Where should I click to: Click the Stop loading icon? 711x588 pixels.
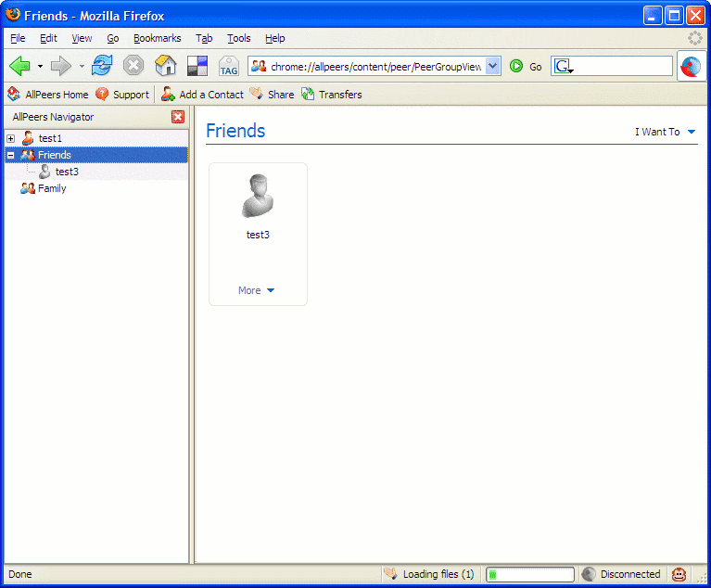click(133, 66)
